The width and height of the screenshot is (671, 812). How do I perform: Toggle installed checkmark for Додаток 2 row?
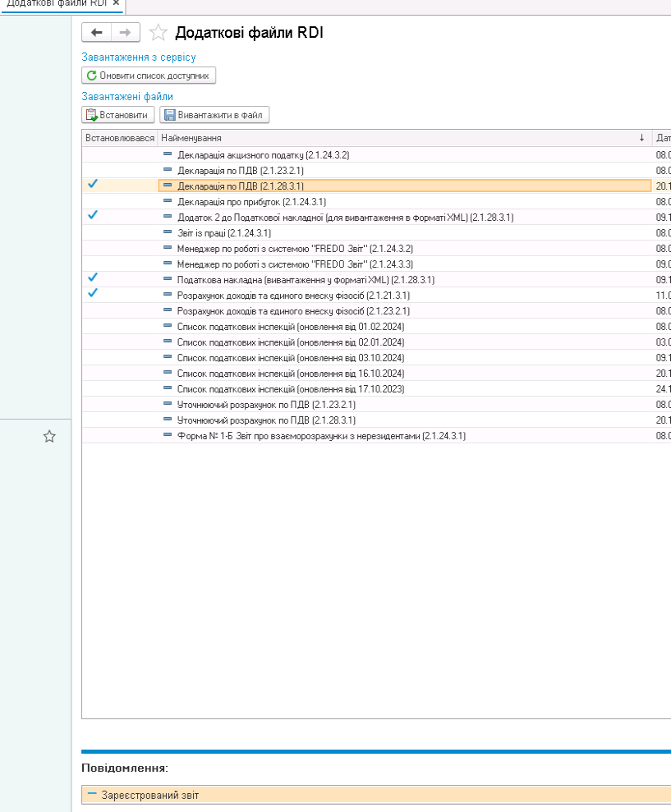[93, 215]
